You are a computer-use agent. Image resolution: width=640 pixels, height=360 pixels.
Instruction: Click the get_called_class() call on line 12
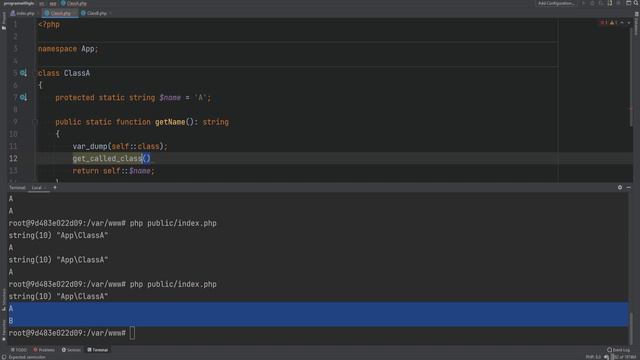click(111, 158)
